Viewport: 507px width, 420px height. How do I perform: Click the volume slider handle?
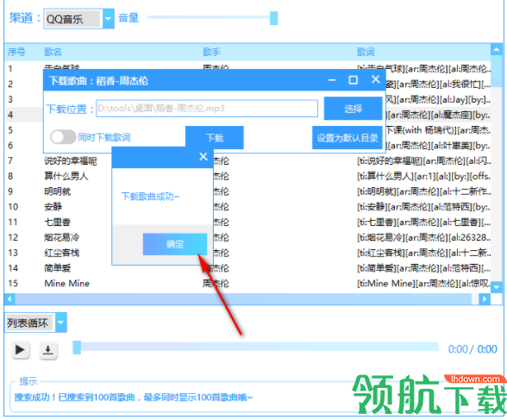[x=274, y=18]
